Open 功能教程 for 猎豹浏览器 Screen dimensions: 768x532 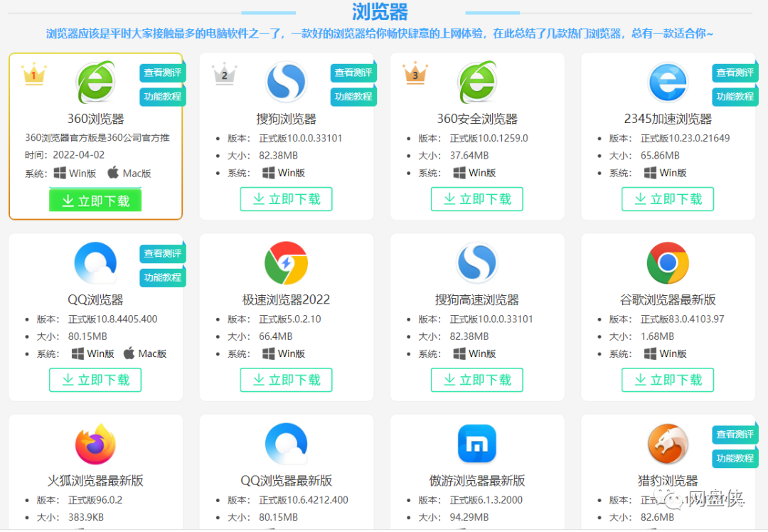point(735,458)
